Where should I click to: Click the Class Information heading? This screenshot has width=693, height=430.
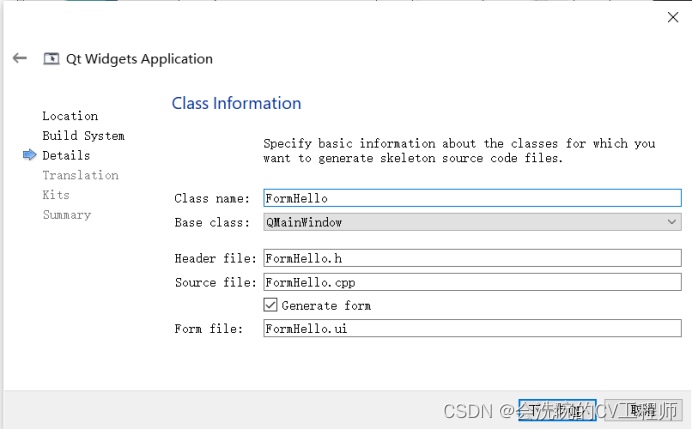pos(236,103)
